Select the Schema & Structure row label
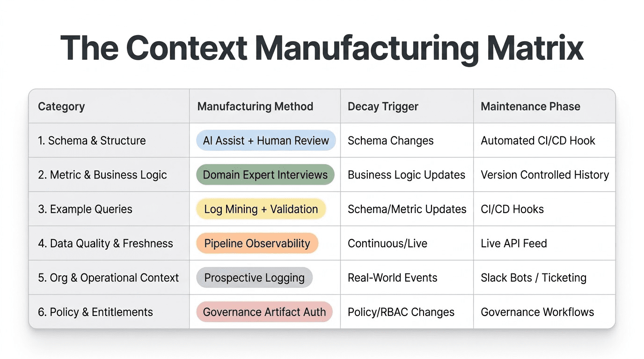Screen dimensions: 644x359 92,141
